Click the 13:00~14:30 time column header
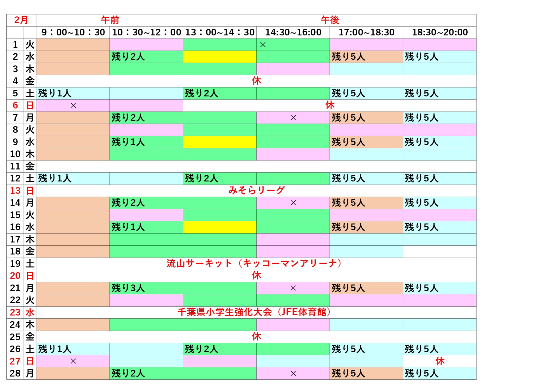 (220, 32)
